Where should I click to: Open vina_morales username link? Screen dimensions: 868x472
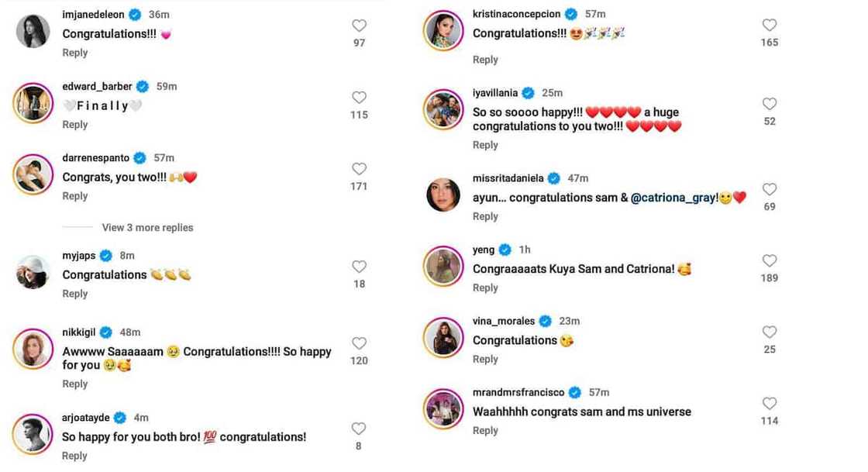504,321
